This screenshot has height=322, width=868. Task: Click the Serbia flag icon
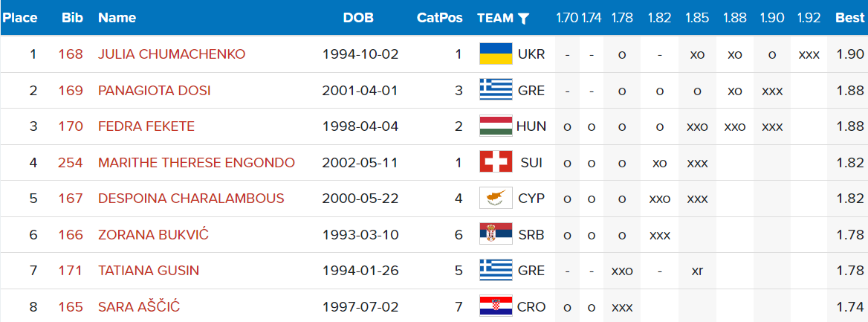(x=496, y=234)
